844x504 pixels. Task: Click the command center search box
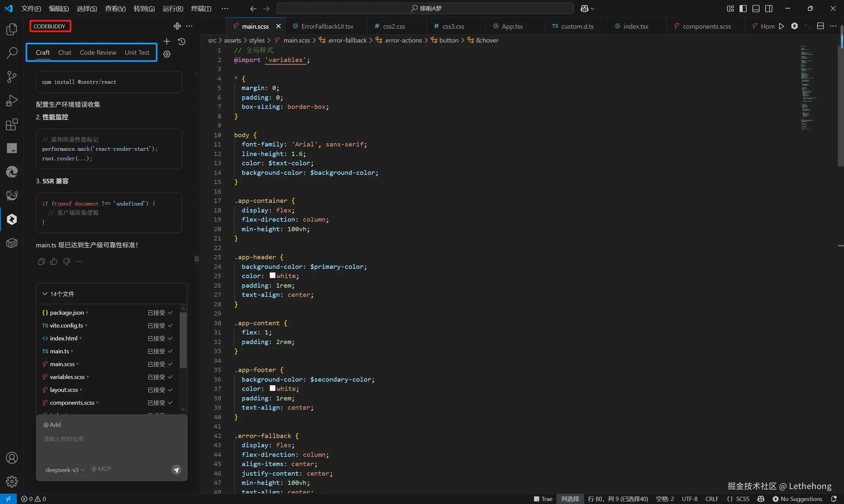425,9
